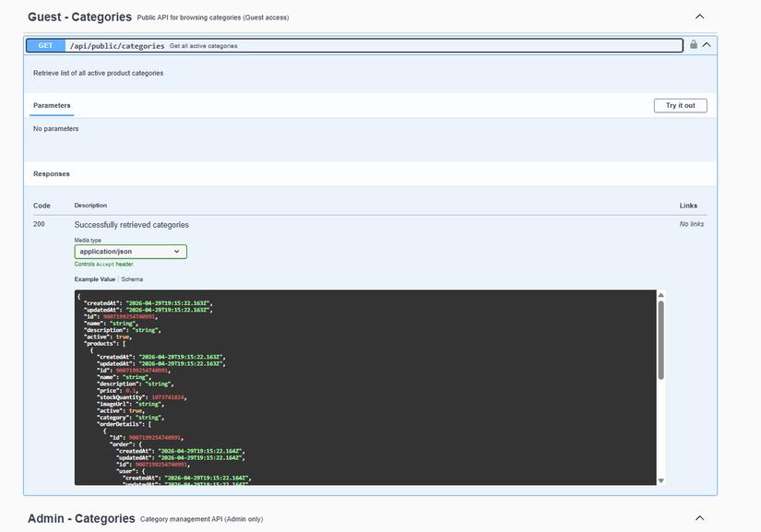Click 'Public API for browsing categories' description
The height and width of the screenshot is (532, 761).
pos(212,18)
